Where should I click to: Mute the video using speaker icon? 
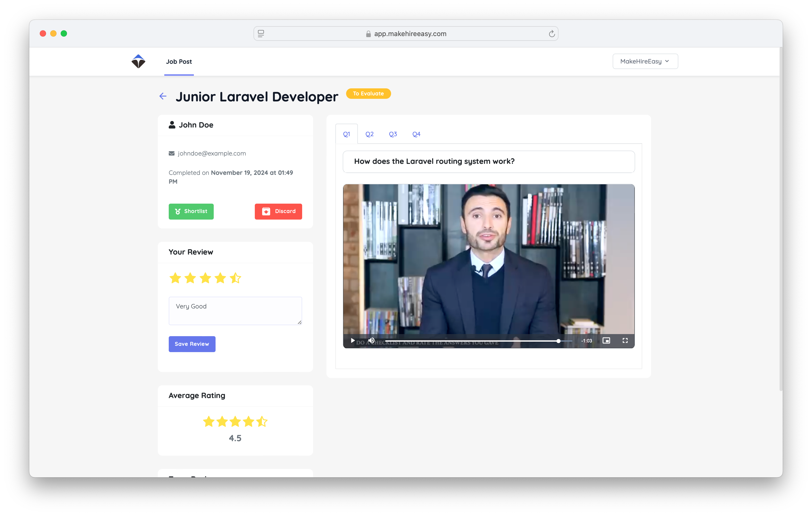371,340
